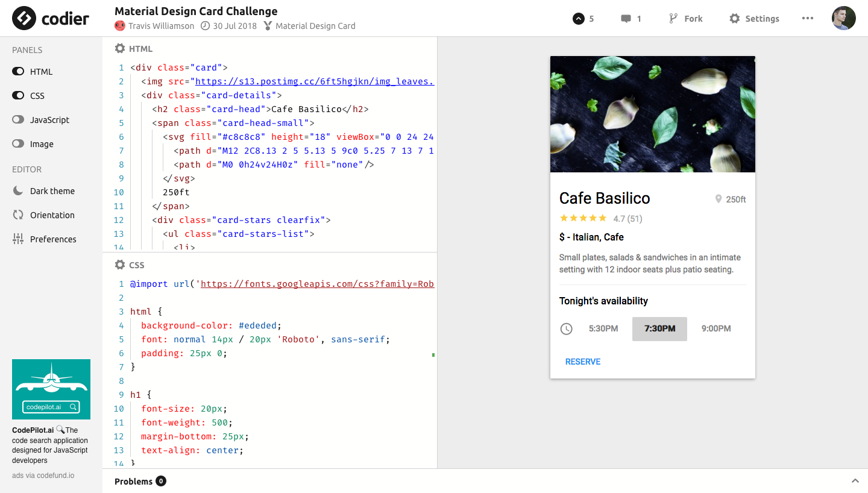
Task: Click 'Material Design Card Challenge' title
Action: tap(196, 11)
